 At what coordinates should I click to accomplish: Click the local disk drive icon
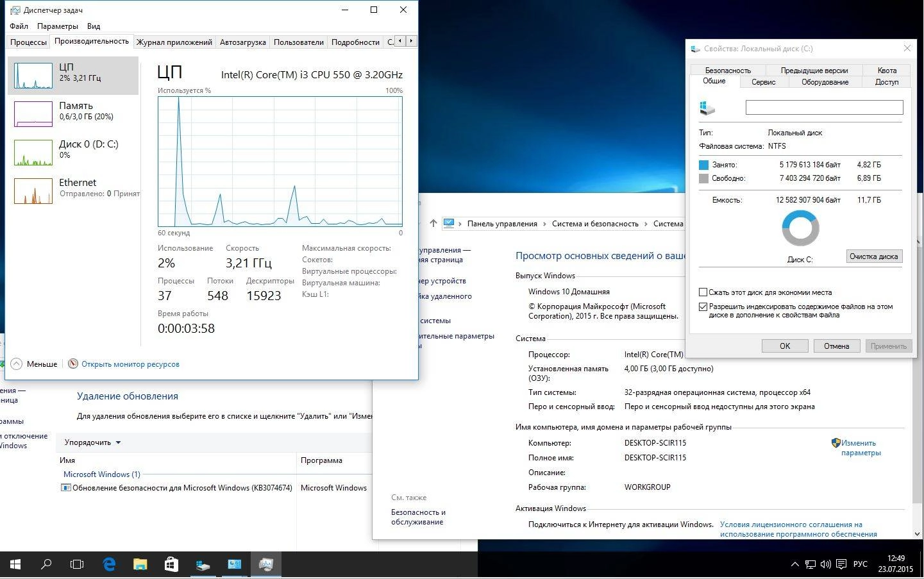tap(707, 108)
